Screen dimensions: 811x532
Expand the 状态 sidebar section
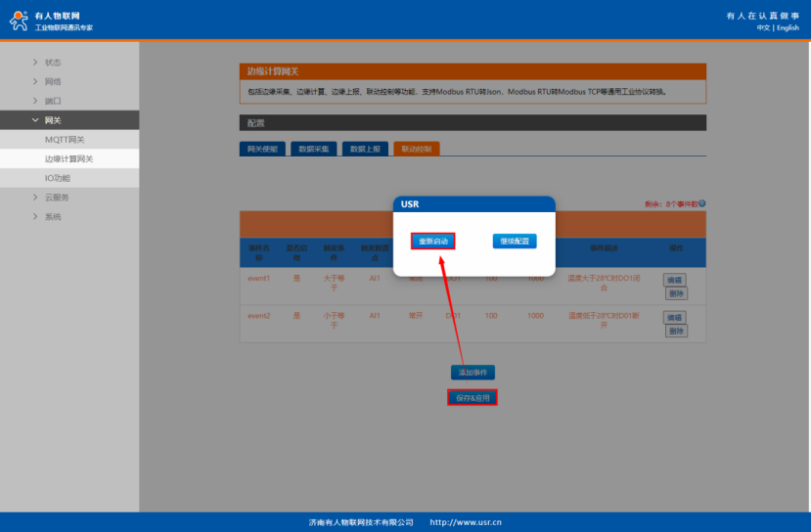(x=52, y=63)
